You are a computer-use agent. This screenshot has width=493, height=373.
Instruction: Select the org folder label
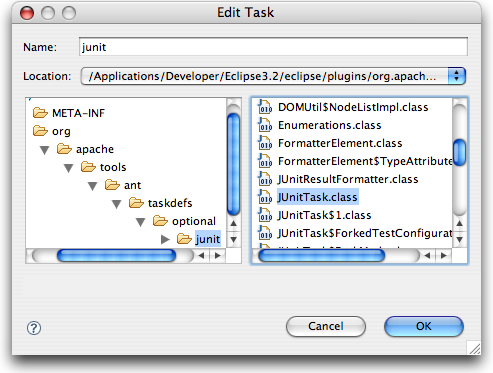point(61,131)
